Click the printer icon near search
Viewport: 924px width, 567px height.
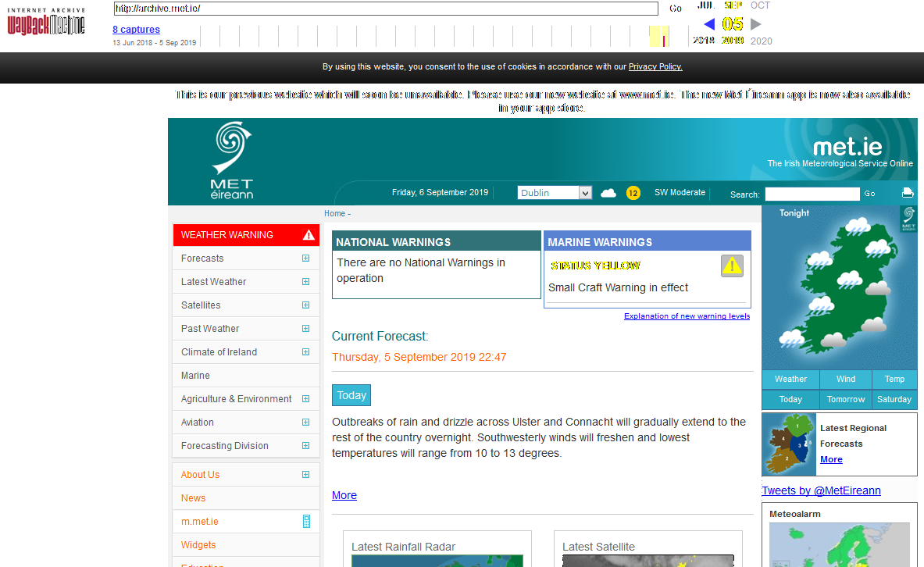908,193
